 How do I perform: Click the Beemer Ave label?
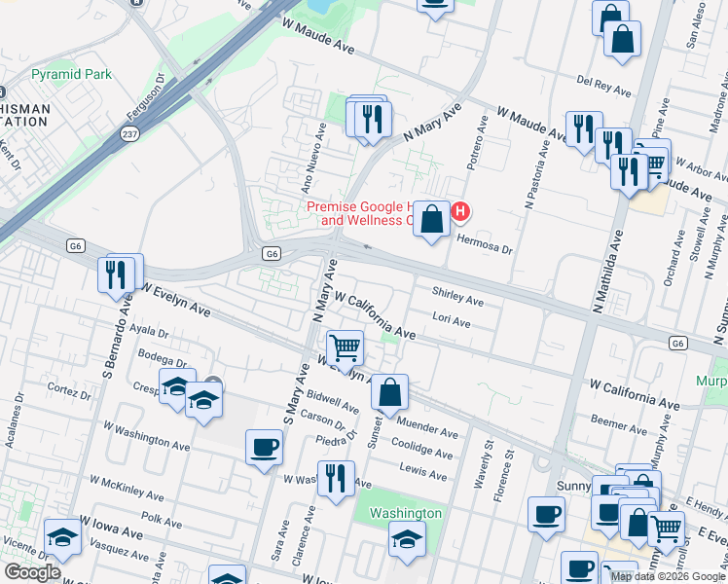coord(619,424)
